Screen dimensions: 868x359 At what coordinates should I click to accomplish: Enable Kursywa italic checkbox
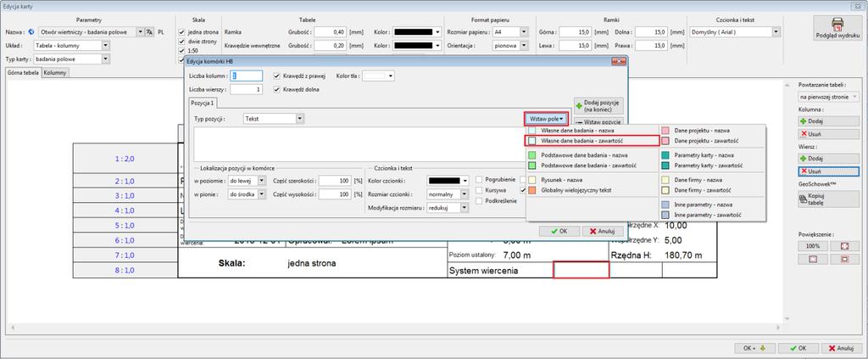click(478, 190)
